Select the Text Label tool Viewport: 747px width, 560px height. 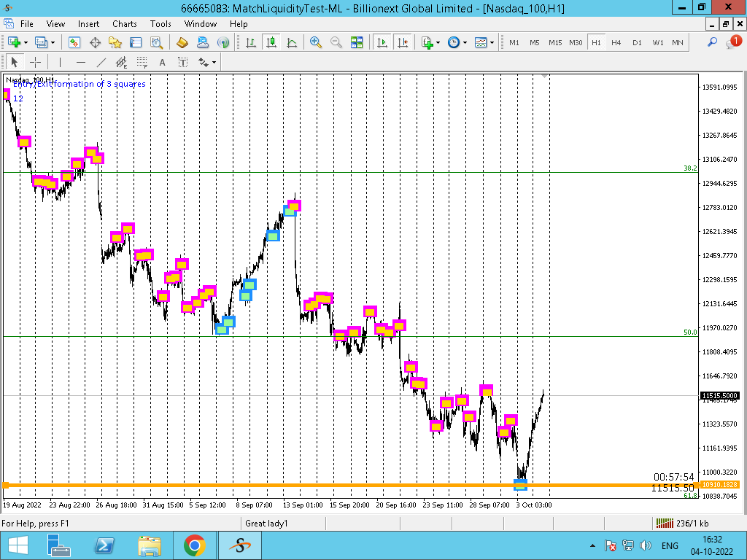coord(183,62)
